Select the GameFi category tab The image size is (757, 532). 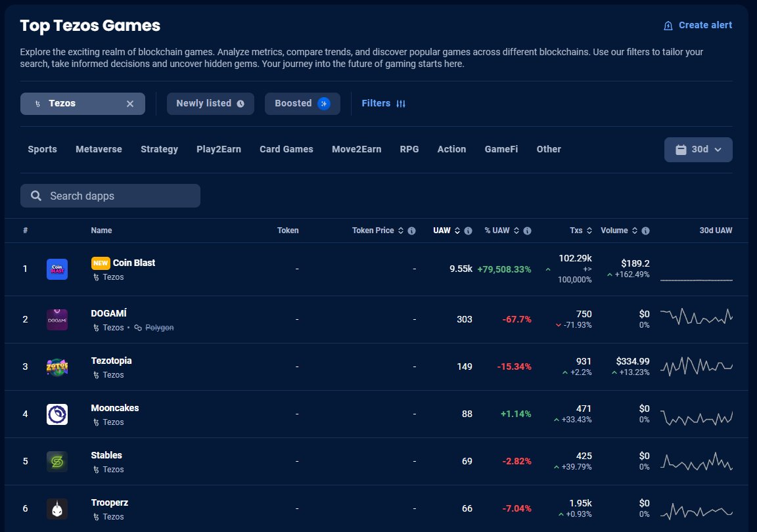click(501, 149)
